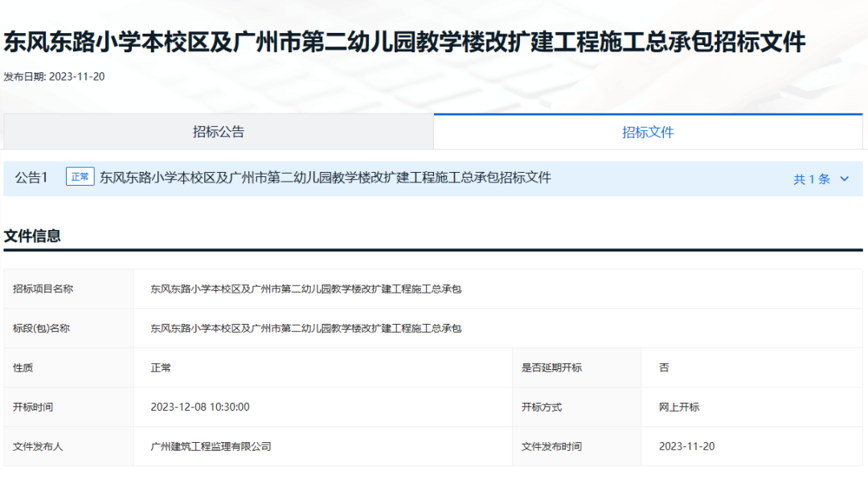Viewport: 868px width, 488px height.
Task: Click the 开标时间 value 2023-12-08 10:30:00
Action: [201, 407]
